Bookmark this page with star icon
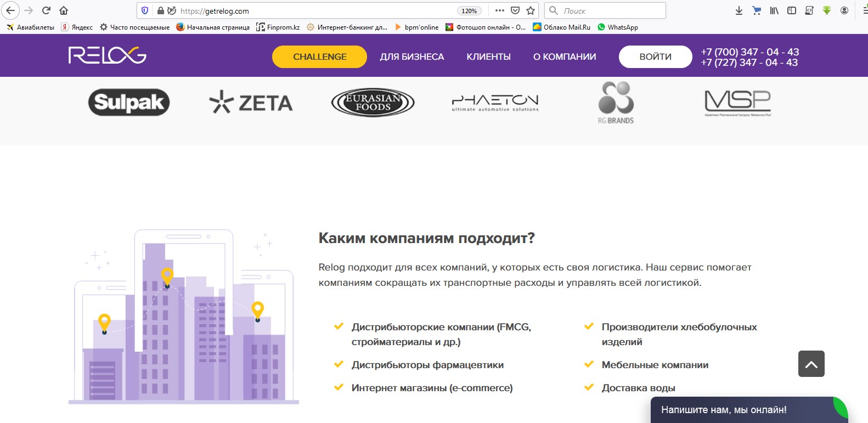The width and height of the screenshot is (868, 423). click(x=530, y=10)
